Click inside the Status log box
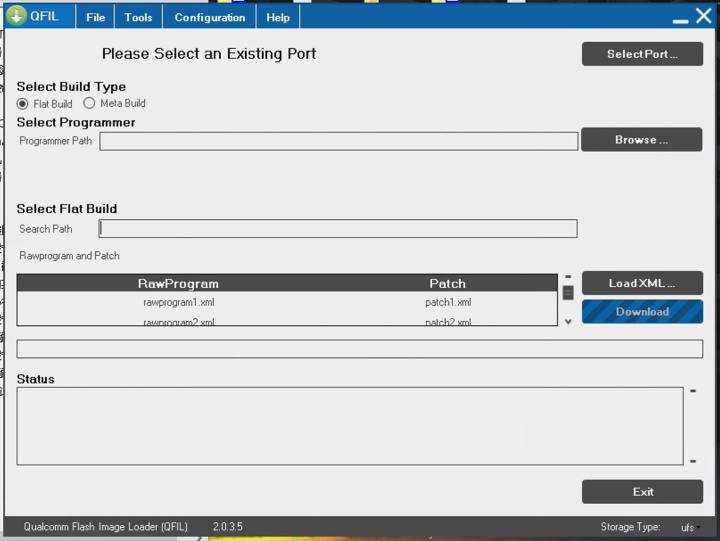The height and width of the screenshot is (541, 720). (350, 426)
